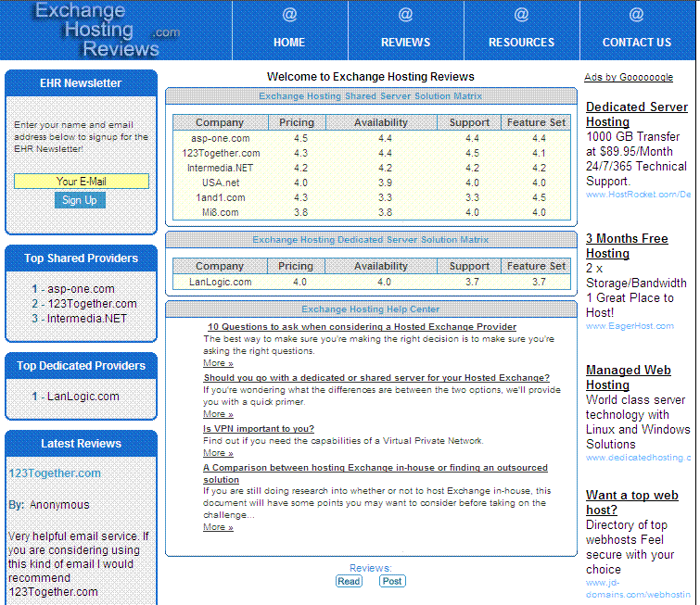Viewport: 700px width, 605px height.
Task: Click the Post reviews button
Action: click(392, 581)
